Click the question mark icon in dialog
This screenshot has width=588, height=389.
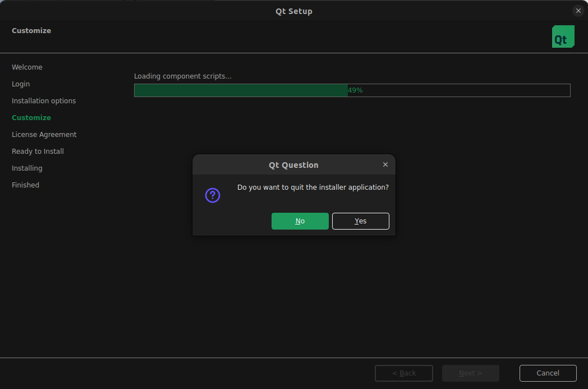point(213,195)
